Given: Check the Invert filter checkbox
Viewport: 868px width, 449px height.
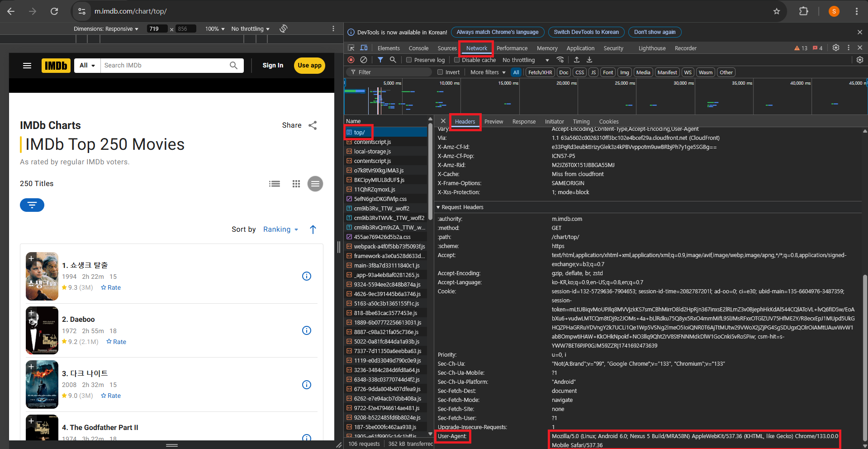Looking at the screenshot, I should coord(440,72).
